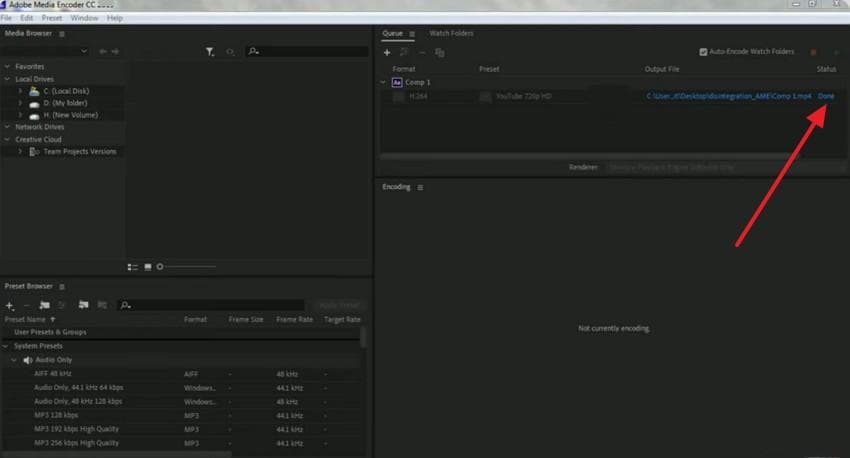Collapse the Network Drives section
Image resolution: width=850 pixels, height=458 pixels.
pyautogui.click(x=7, y=127)
